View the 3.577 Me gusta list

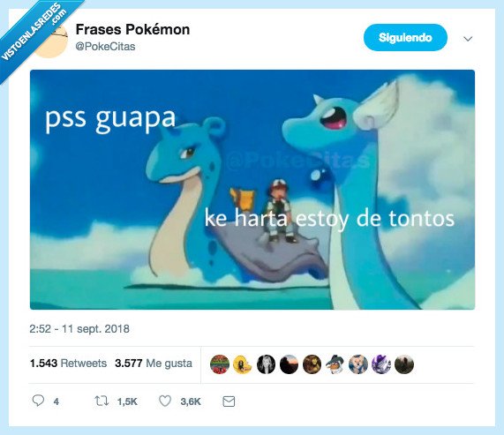154,364
